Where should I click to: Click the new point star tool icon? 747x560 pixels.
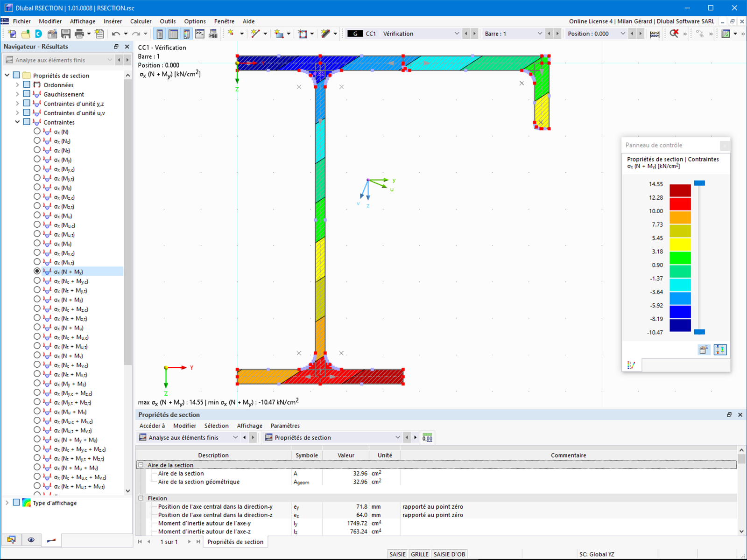231,33
